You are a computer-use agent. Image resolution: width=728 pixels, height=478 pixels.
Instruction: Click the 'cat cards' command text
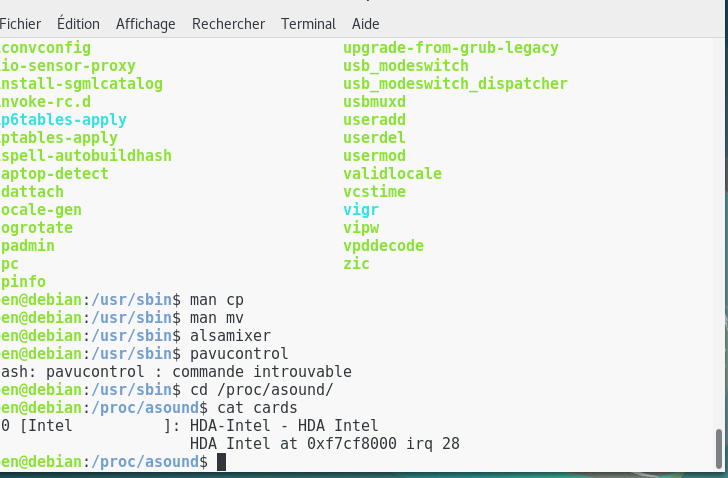[x=257, y=408]
